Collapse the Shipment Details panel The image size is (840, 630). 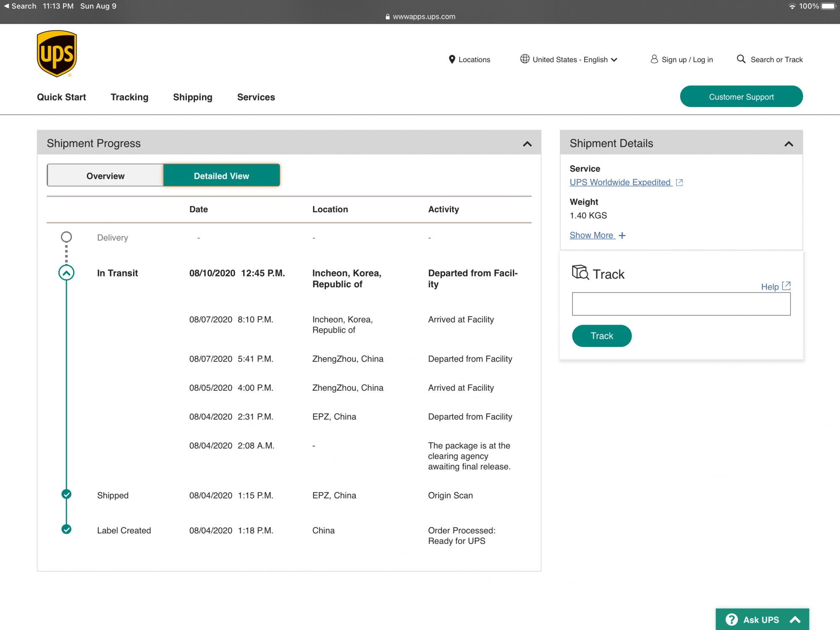(x=788, y=144)
